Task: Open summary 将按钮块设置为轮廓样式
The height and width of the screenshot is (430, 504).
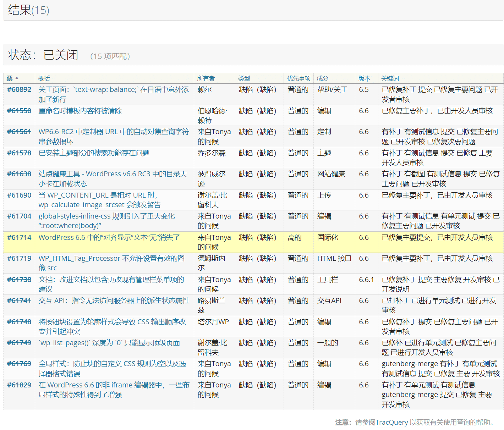Action: pos(112,326)
